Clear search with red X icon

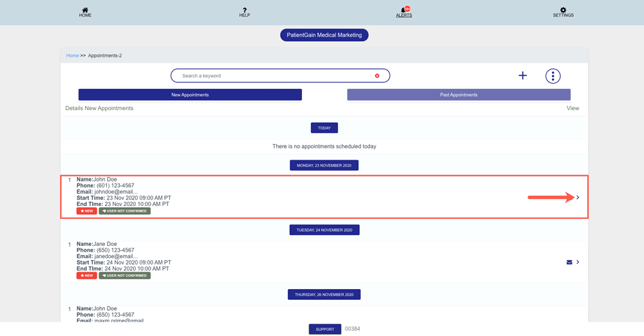pos(377,75)
